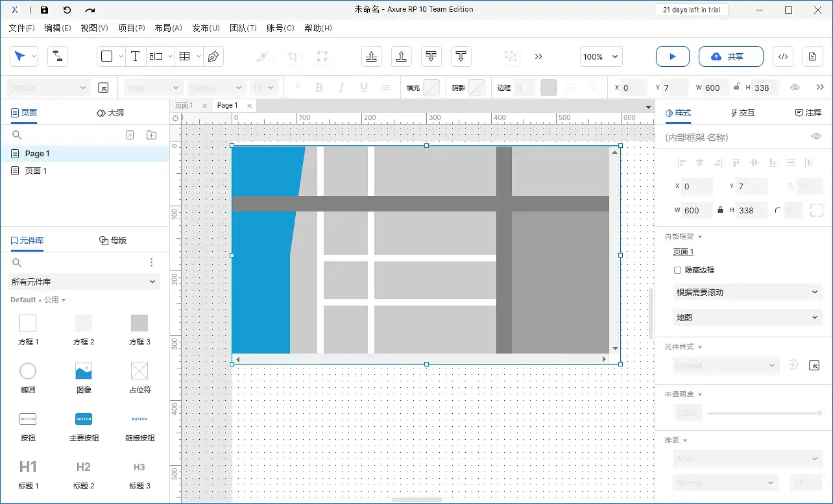Select the connector tool icon
This screenshot has width=833, height=504.
pyautogui.click(x=58, y=56)
